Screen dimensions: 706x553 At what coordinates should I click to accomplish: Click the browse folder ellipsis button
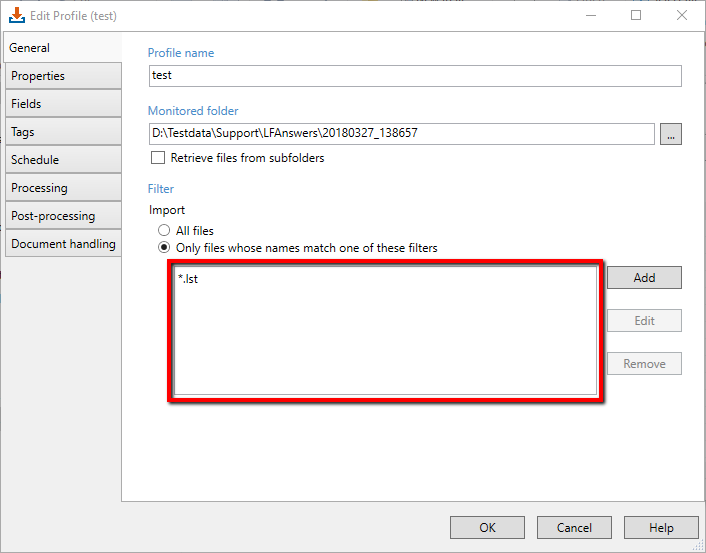[671, 134]
